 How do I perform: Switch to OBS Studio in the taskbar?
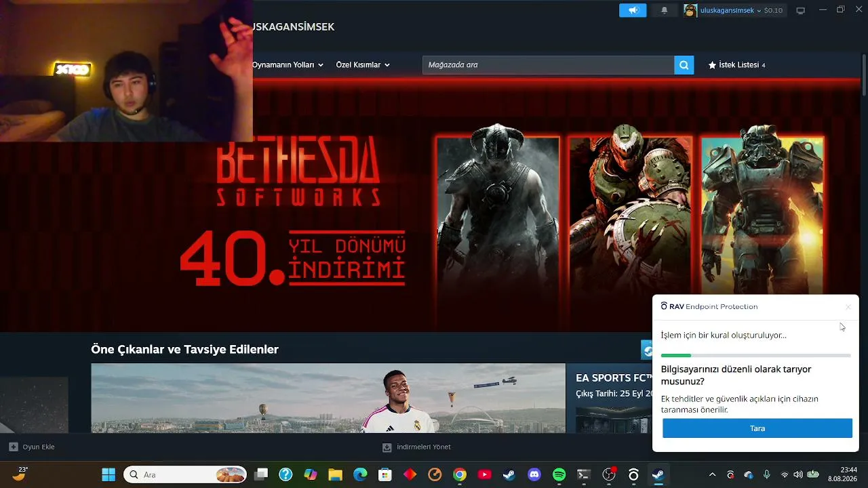pos(609,474)
